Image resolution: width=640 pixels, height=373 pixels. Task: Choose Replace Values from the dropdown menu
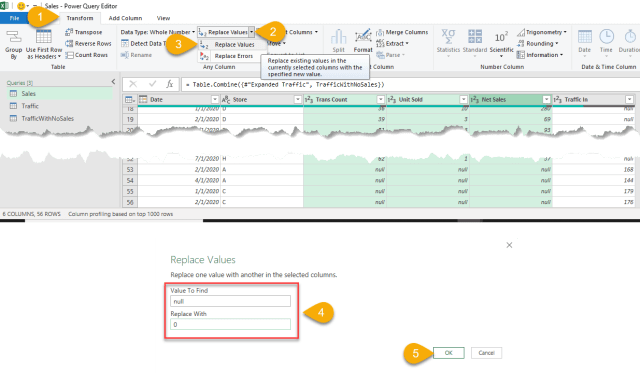[234, 44]
